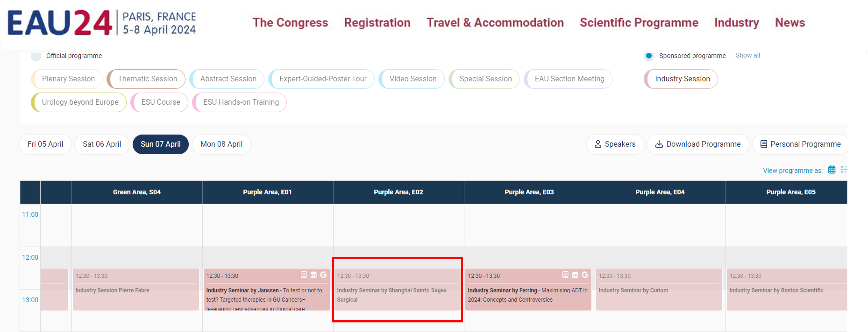Click the Show all link
This screenshot has width=868, height=332.
pos(747,56)
